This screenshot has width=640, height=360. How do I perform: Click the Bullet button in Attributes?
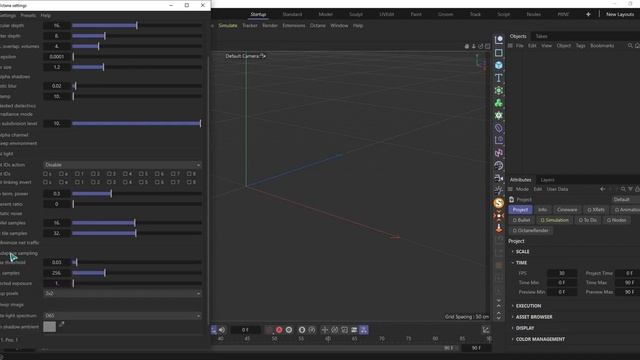pos(521,220)
